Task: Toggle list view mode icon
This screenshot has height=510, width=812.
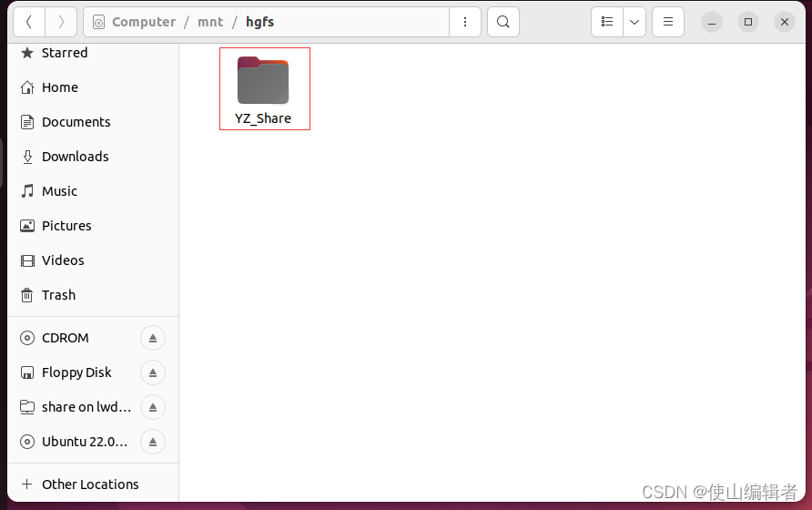Action: [607, 22]
